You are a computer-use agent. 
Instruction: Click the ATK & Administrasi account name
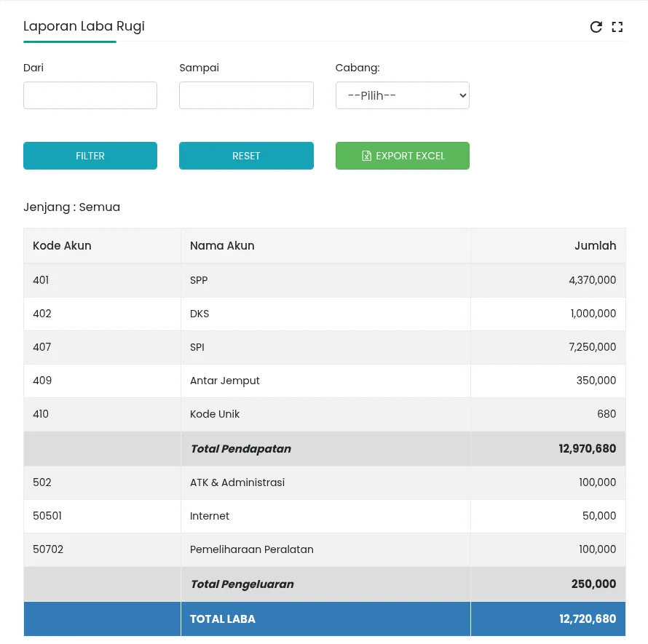click(237, 482)
